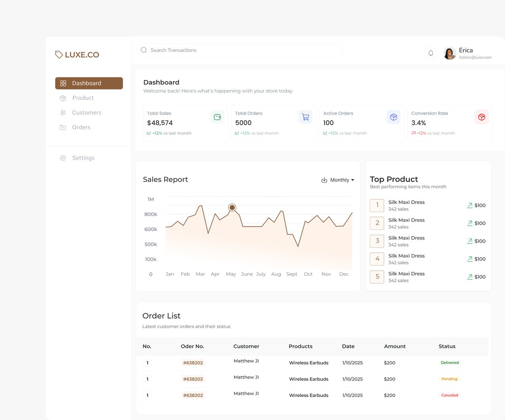
Task: Click the green trend arrow beside first $100
Action: 470,205
